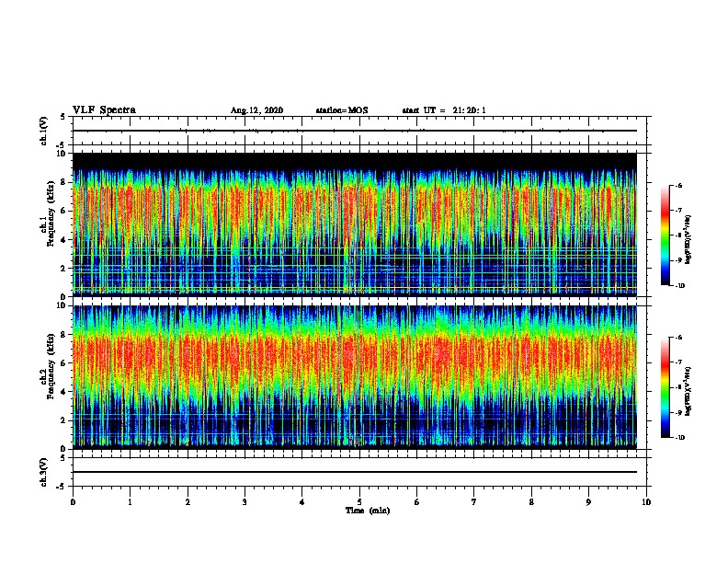The height and width of the screenshot is (563, 728).
Task: Click tick label "9" on the Time axis
Action: [588, 502]
